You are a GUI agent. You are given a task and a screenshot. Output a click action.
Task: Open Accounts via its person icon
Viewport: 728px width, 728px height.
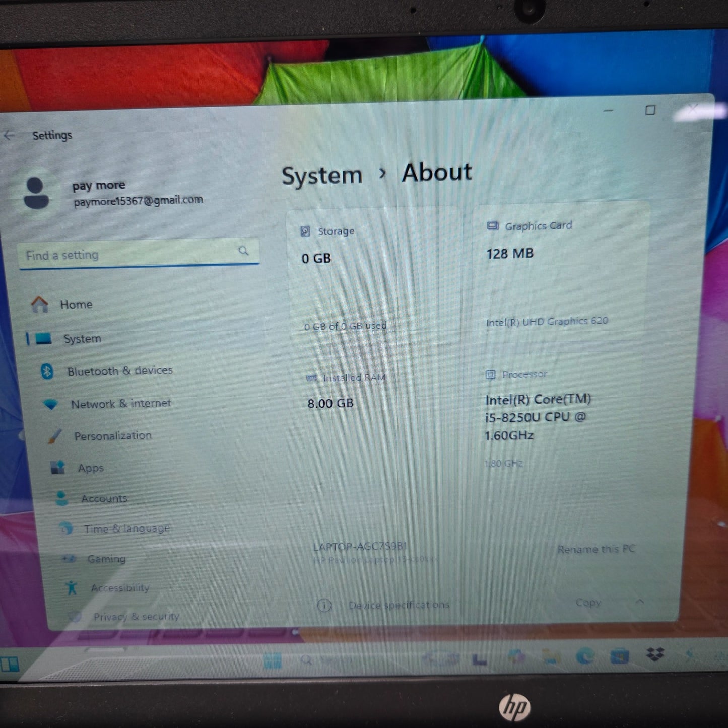coord(62,498)
